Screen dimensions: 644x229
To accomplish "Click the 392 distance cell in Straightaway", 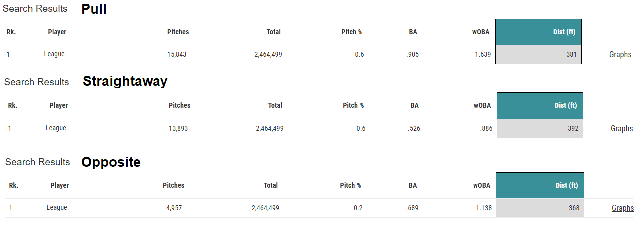I will [573, 129].
